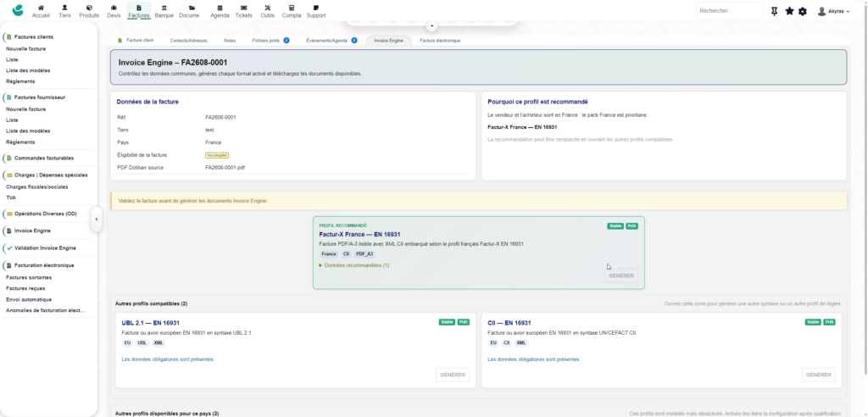Click FA2608-0001.pdf source file name
The height and width of the screenshot is (417, 868).
[x=225, y=167]
